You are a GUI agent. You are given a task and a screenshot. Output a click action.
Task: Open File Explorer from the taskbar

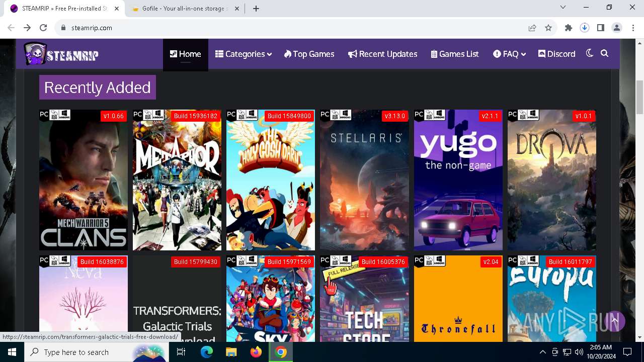point(231,352)
